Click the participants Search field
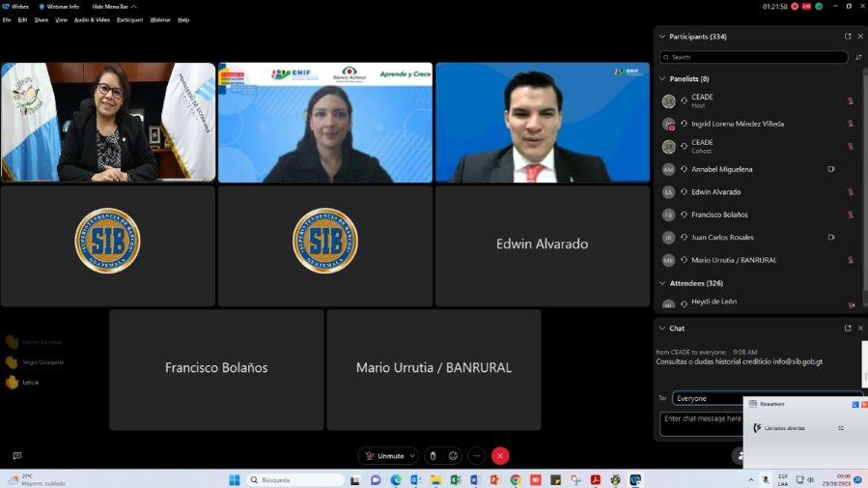868x488 pixels. 753,57
